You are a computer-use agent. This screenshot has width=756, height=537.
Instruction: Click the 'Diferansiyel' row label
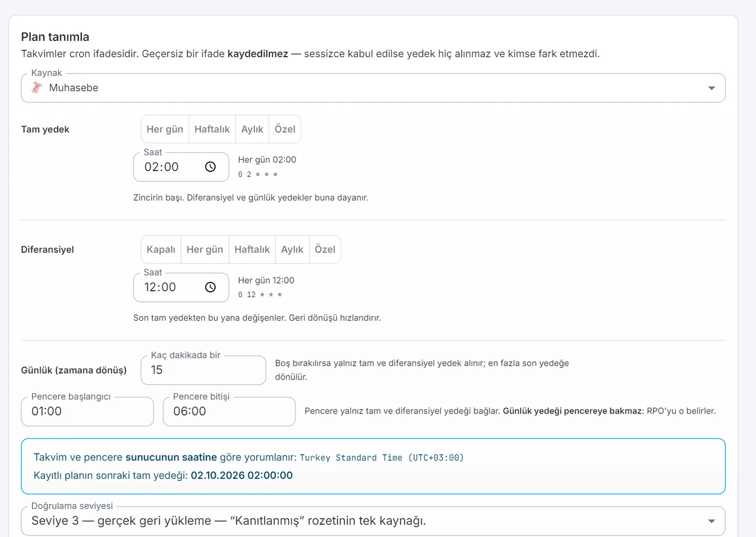coord(47,250)
